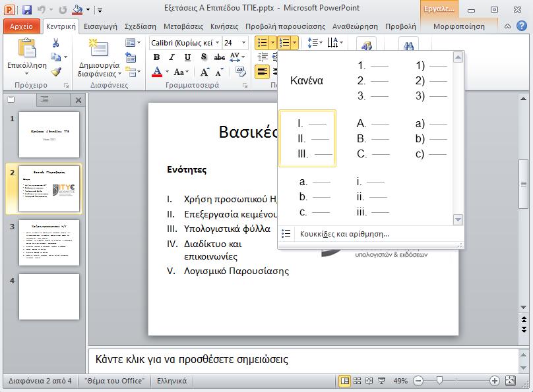Open the font name combo box dropdown
Screen dimensions: 533x392
pyautogui.click(x=217, y=43)
